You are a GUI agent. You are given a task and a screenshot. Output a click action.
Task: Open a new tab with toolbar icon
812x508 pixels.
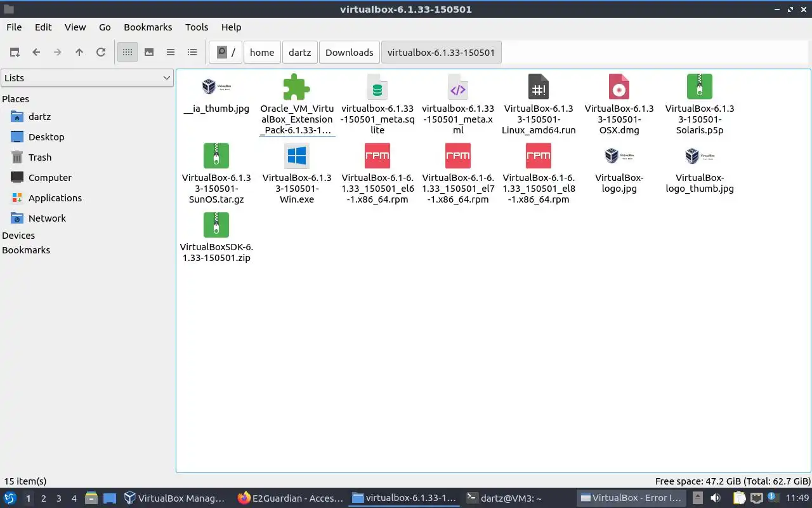pyautogui.click(x=15, y=52)
